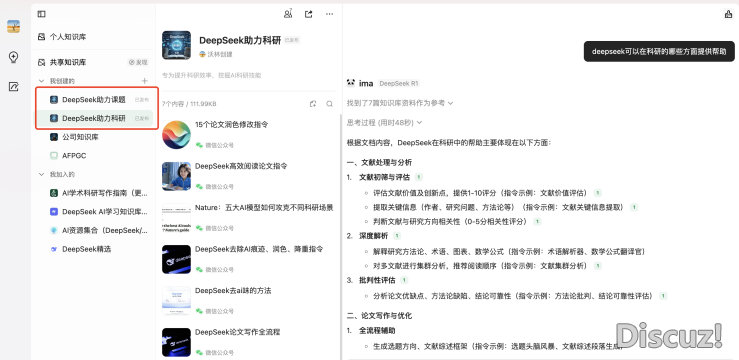
Task: Click the creator label 沃林创建
Action: pos(216,54)
